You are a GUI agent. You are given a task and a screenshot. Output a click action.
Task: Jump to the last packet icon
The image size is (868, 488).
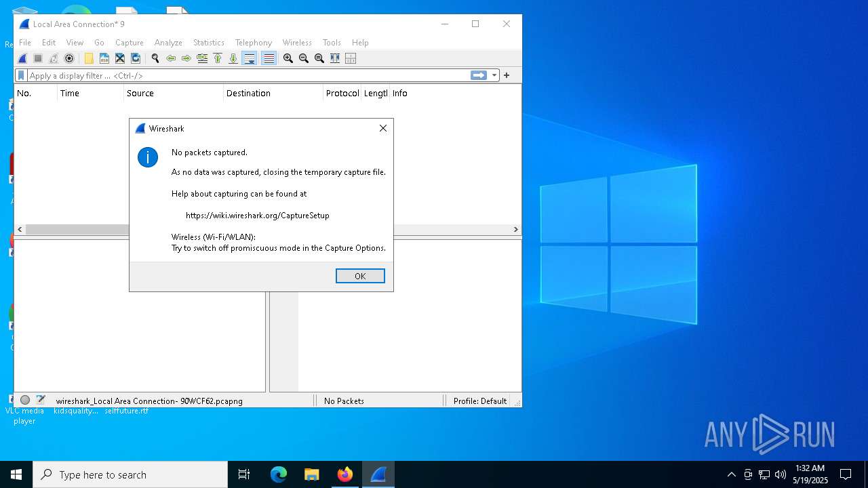coord(233,58)
